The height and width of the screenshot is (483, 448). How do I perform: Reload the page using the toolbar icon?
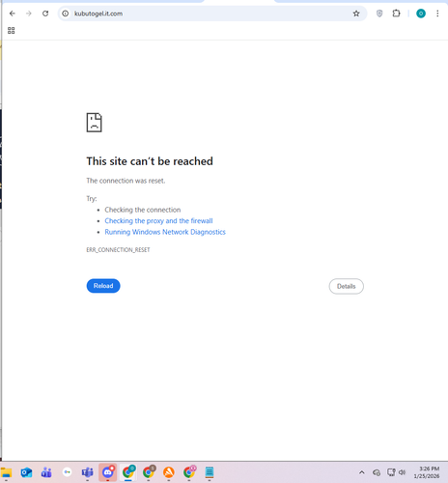(x=45, y=14)
